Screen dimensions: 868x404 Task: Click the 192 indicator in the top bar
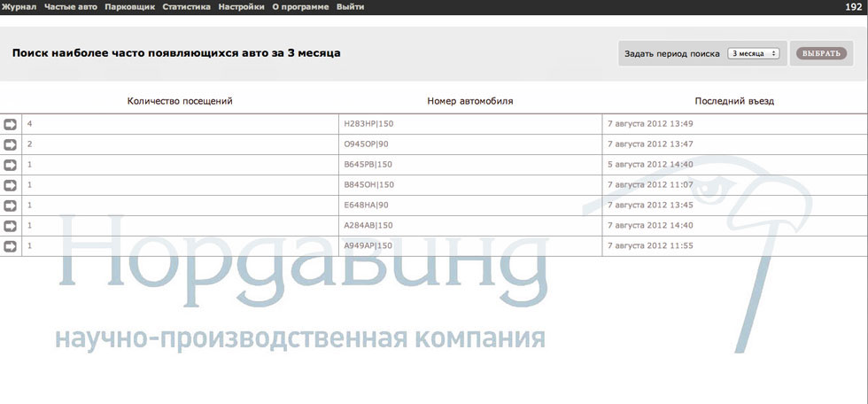click(853, 7)
